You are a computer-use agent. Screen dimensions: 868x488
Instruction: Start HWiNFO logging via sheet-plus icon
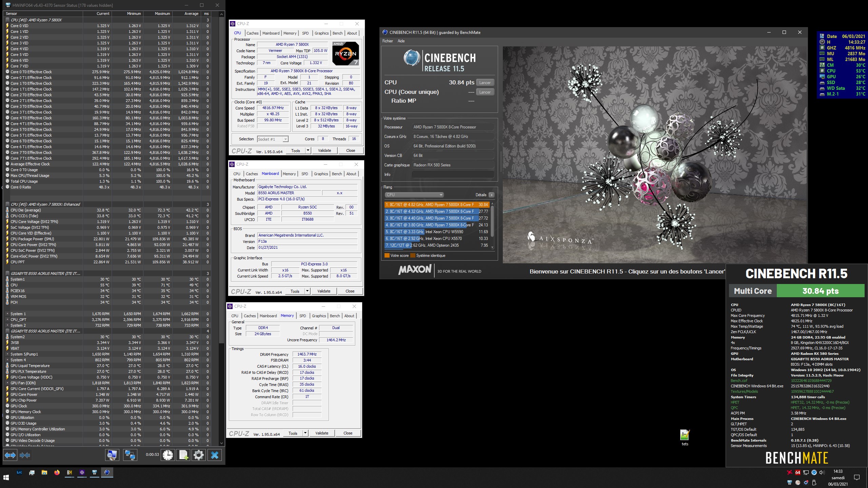(183, 455)
